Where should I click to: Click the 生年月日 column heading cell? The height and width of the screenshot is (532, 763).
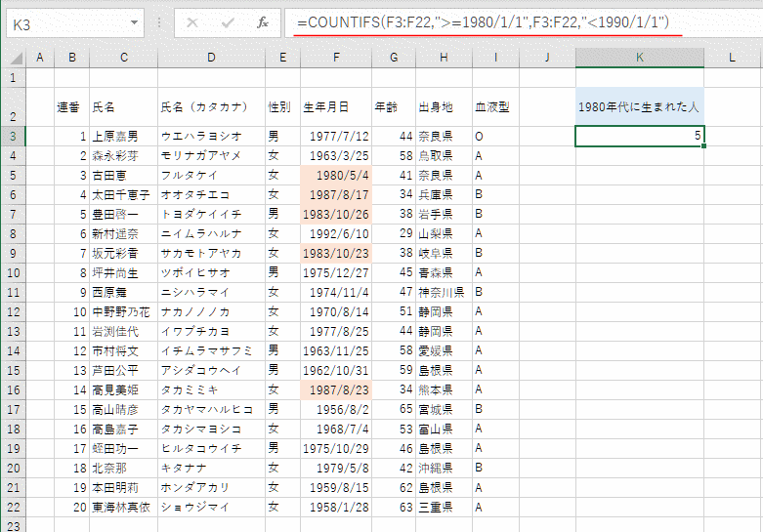[336, 106]
